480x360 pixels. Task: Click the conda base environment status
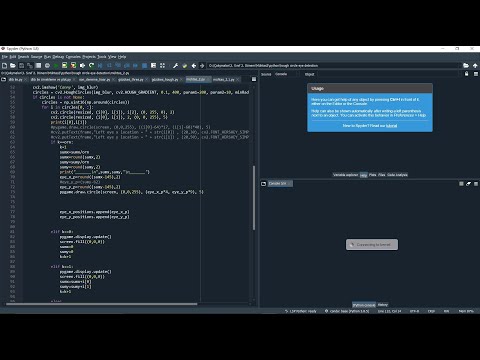pyautogui.click(x=347, y=311)
